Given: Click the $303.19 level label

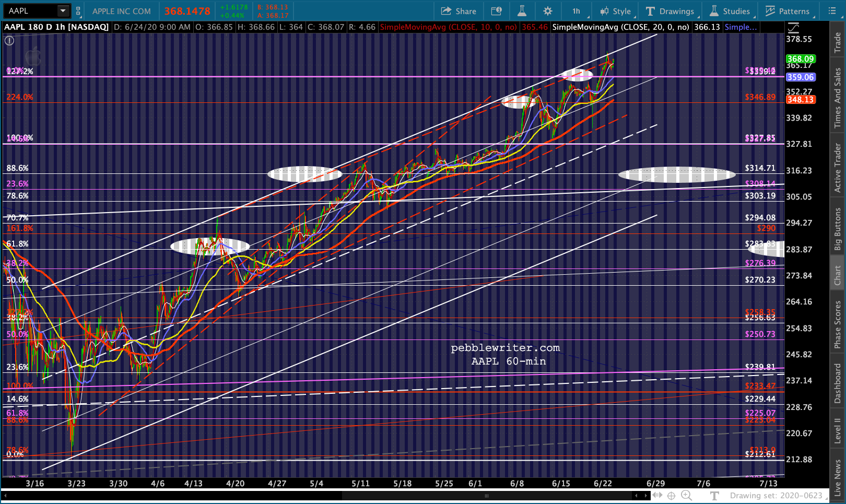Looking at the screenshot, I should [x=760, y=196].
